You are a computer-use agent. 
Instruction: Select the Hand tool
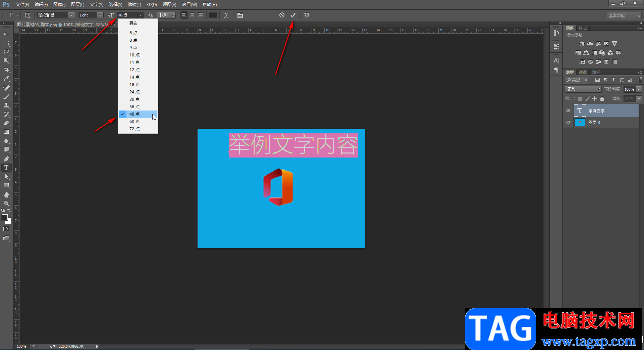6,195
